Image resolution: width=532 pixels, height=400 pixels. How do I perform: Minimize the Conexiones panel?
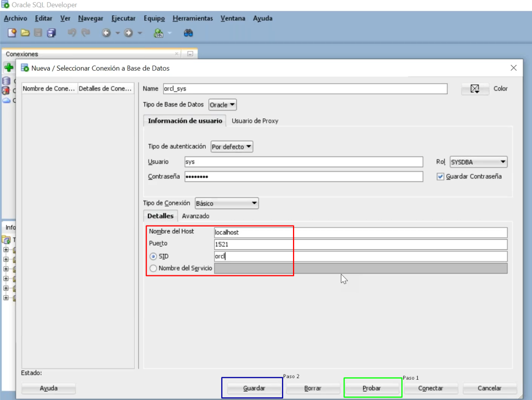190,54
